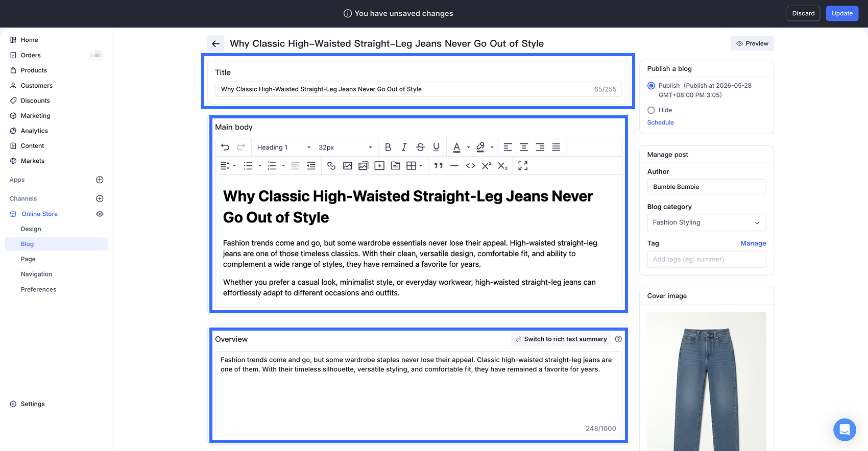
Task: Apply subscript formatting
Action: [x=503, y=166]
